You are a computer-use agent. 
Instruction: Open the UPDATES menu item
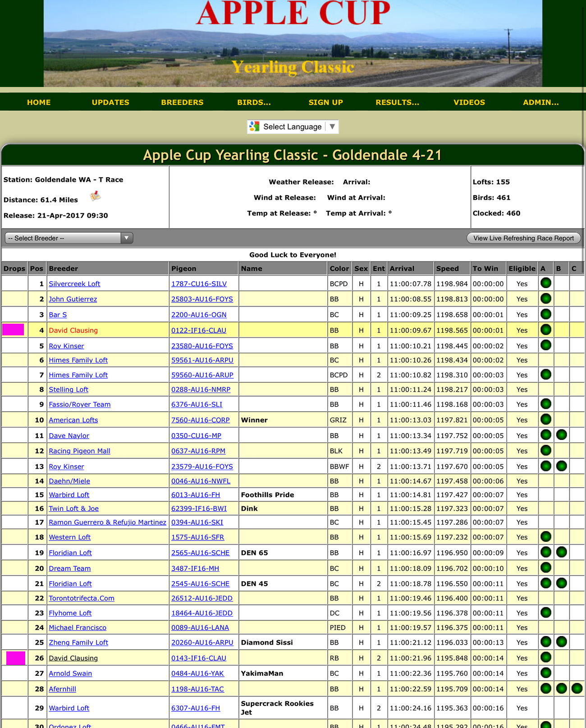click(x=110, y=102)
